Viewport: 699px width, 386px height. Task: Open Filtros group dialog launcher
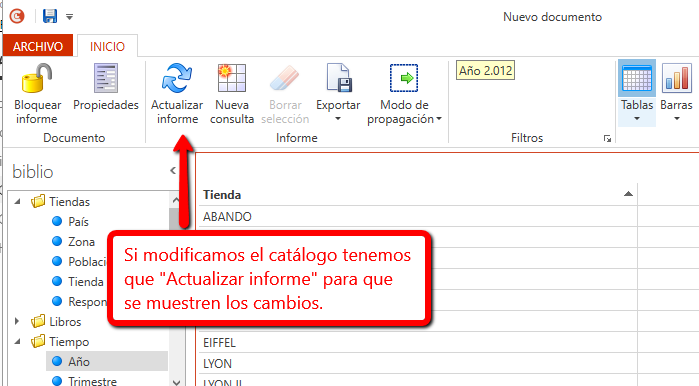click(x=607, y=139)
